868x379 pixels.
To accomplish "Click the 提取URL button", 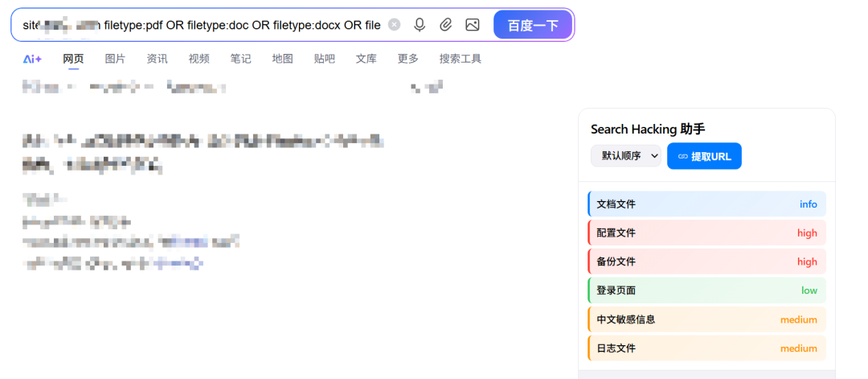I will click(x=704, y=156).
